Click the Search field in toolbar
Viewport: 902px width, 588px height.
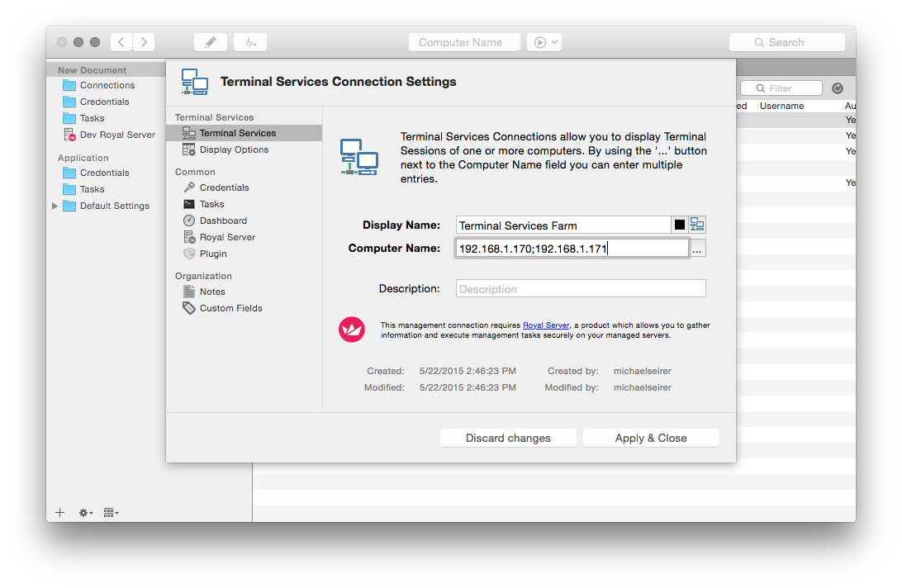point(787,42)
